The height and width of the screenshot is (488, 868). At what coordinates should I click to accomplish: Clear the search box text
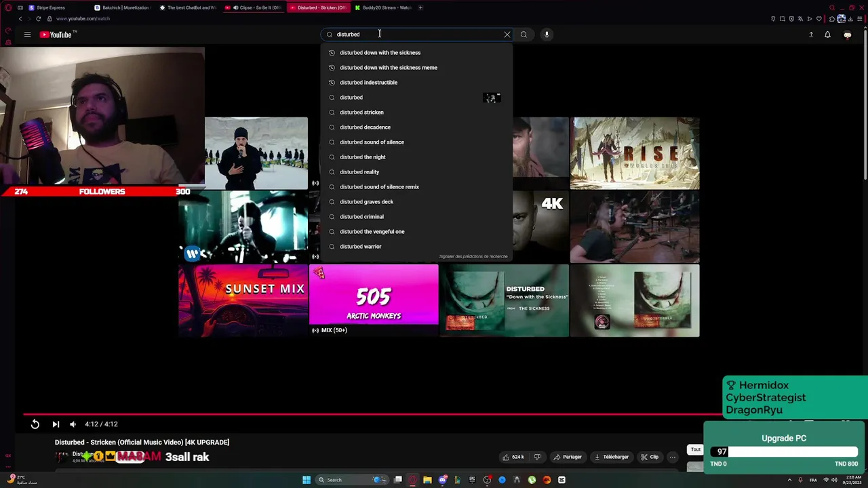tap(507, 35)
